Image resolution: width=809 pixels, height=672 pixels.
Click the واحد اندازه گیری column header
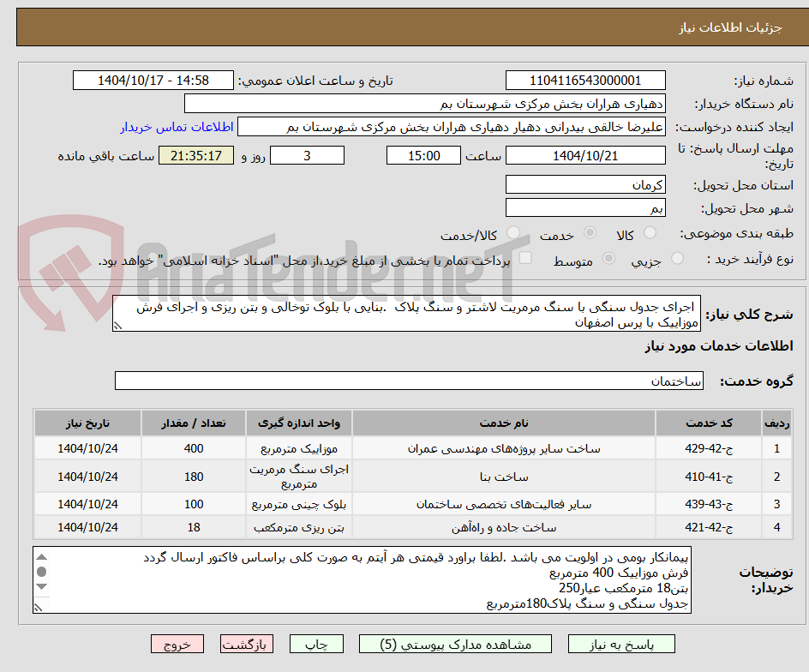coord(299,423)
